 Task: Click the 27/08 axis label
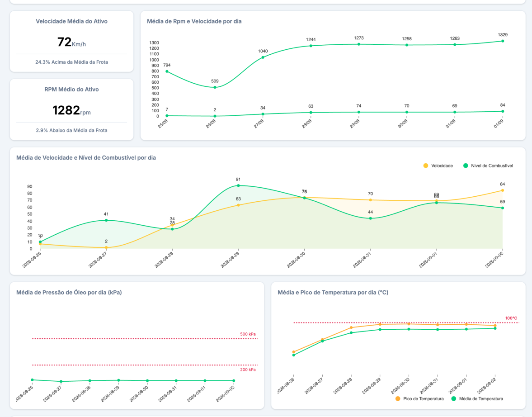pos(259,123)
